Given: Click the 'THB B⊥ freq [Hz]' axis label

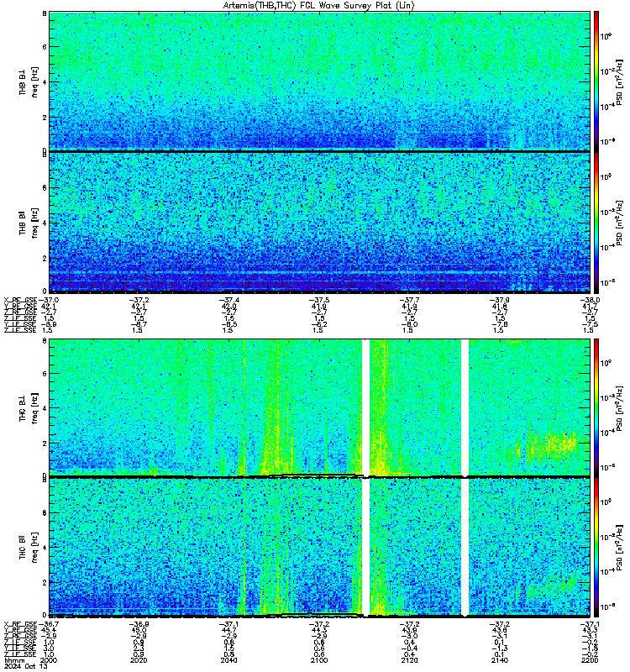Looking at the screenshot, I should pos(29,81).
